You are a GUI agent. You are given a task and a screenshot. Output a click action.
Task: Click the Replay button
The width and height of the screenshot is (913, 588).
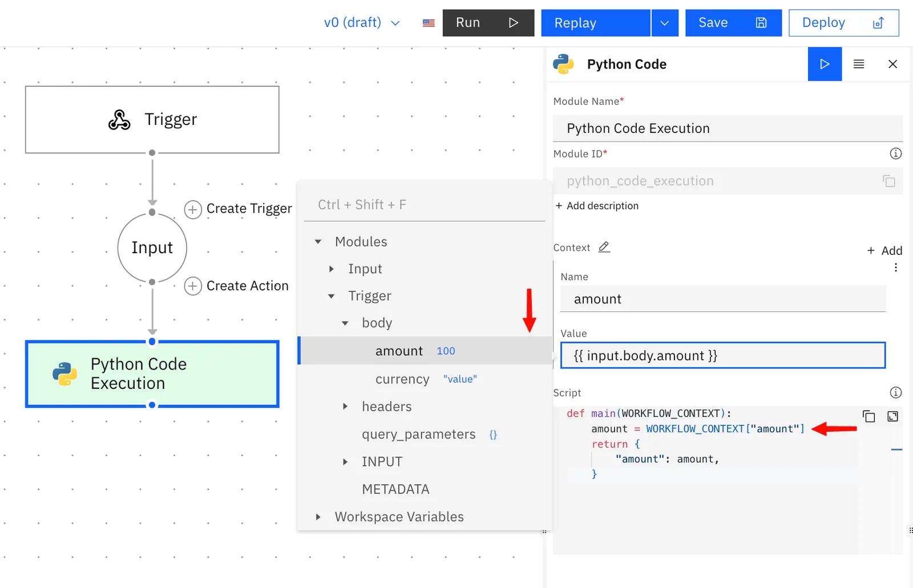point(596,23)
